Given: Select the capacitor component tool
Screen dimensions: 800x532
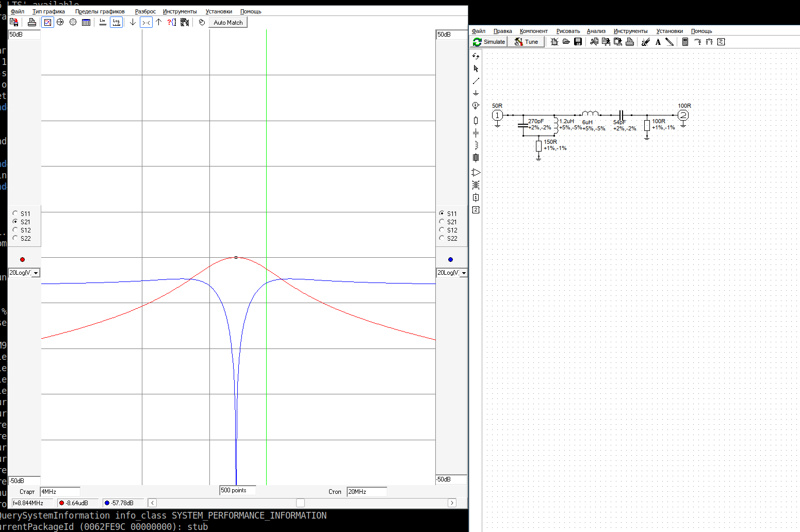Looking at the screenshot, I should click(x=476, y=133).
